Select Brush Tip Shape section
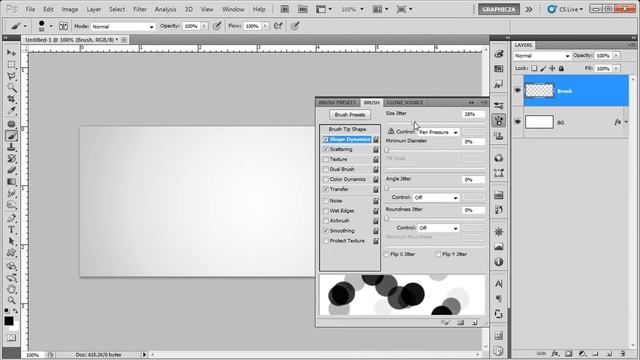 347,129
